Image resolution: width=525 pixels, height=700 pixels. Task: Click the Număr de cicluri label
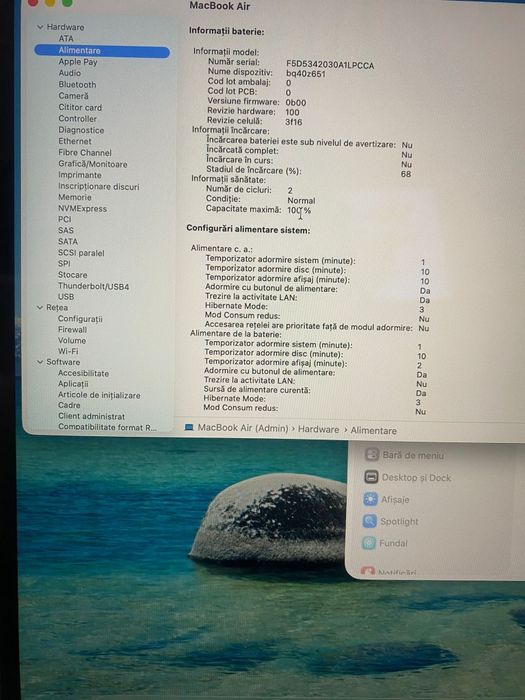(238, 190)
